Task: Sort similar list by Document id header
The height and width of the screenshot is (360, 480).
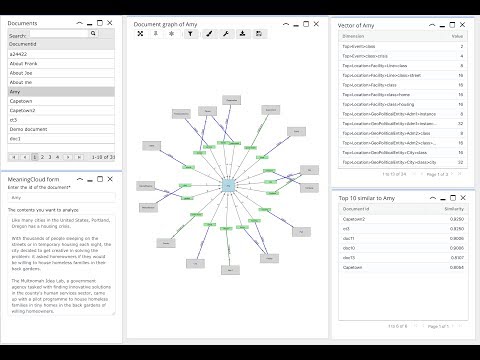Action: click(x=356, y=209)
